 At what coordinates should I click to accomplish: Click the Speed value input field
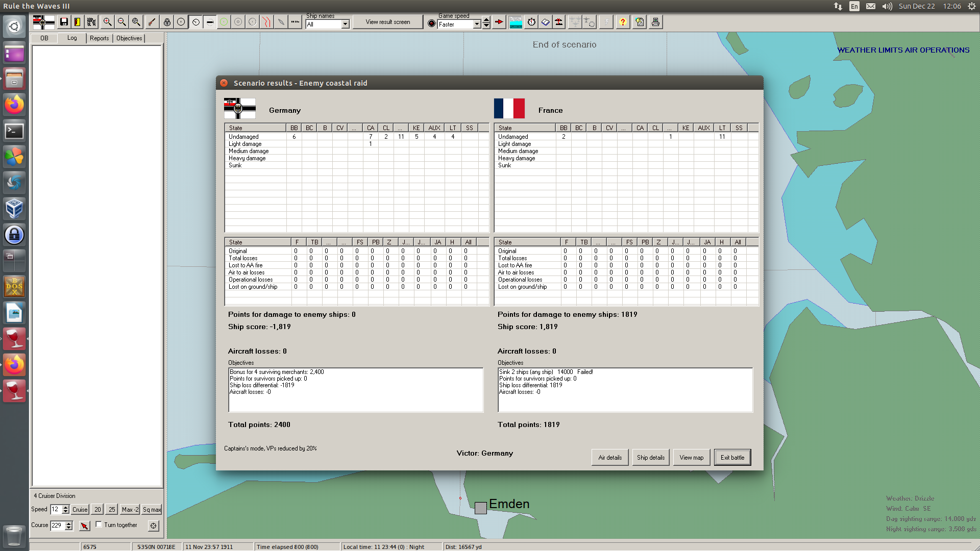pyautogui.click(x=56, y=509)
